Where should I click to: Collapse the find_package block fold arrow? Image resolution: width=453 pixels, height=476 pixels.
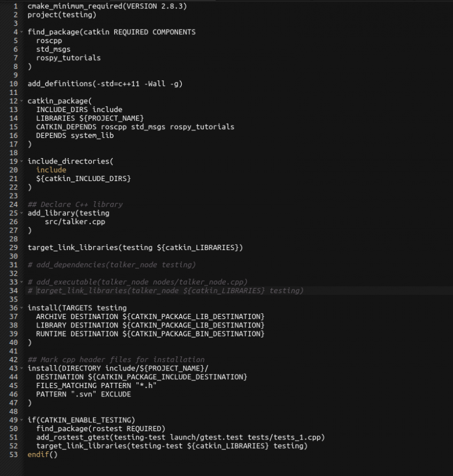point(22,32)
